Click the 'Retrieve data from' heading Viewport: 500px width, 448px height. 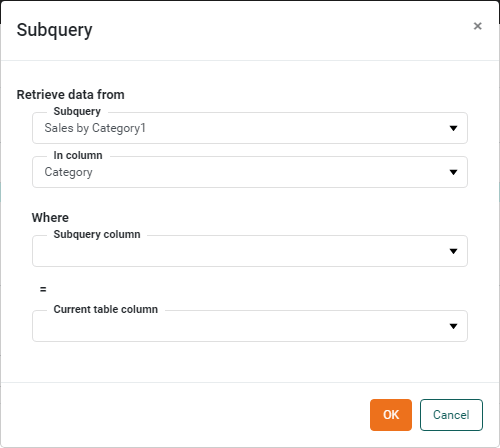tap(71, 95)
